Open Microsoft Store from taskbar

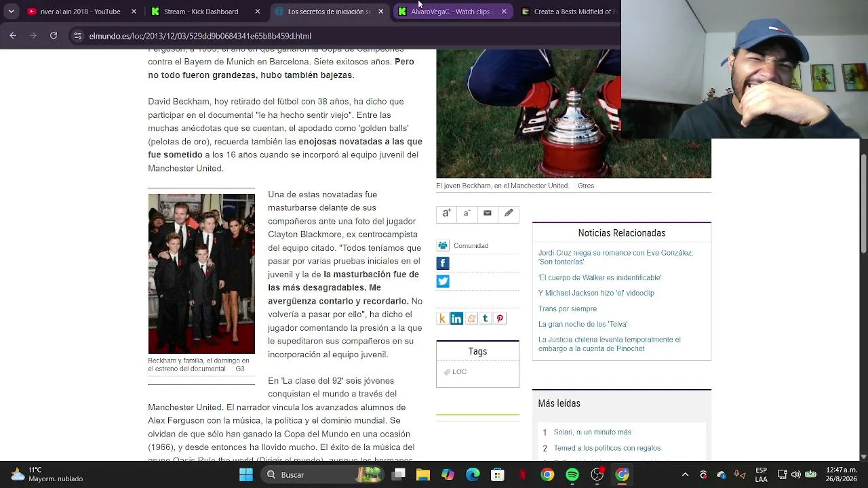tap(498, 474)
